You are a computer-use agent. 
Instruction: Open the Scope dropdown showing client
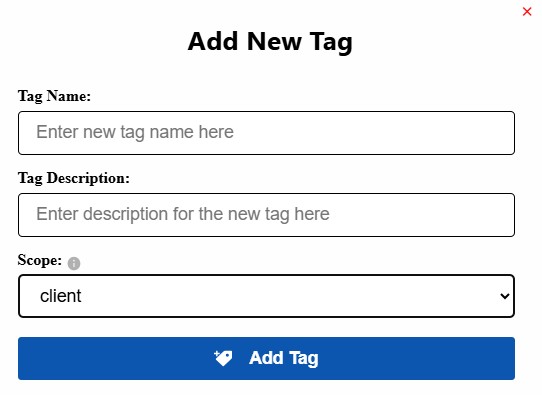266,296
